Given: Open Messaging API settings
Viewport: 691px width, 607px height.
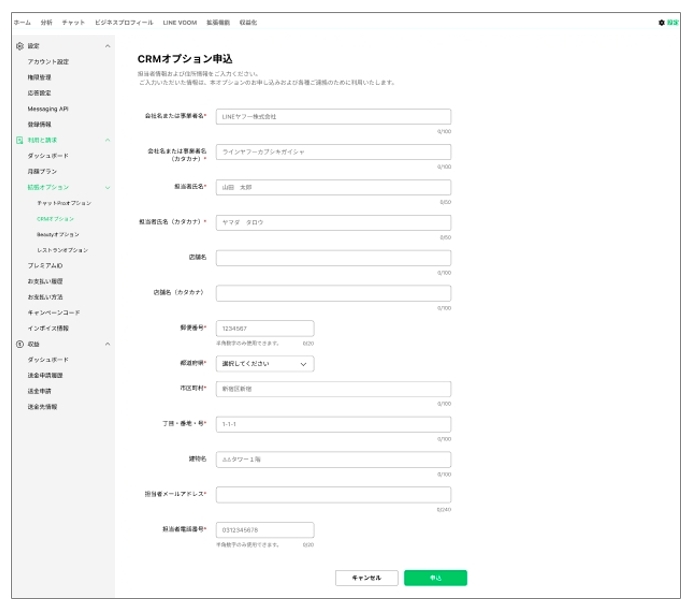Looking at the screenshot, I should (48, 109).
